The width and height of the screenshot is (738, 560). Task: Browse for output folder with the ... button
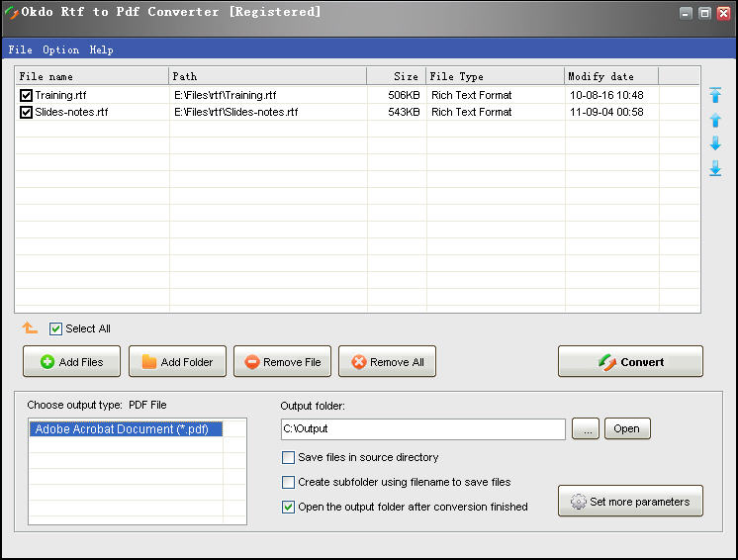pos(586,428)
